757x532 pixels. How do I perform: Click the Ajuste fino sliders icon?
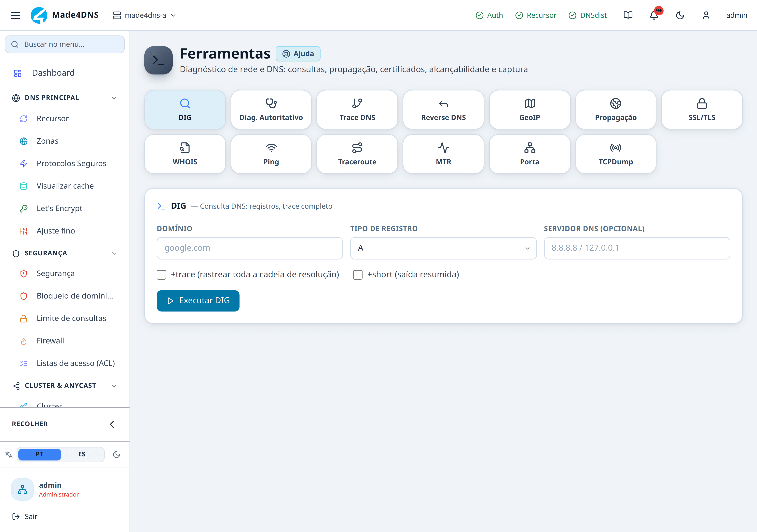(x=24, y=231)
